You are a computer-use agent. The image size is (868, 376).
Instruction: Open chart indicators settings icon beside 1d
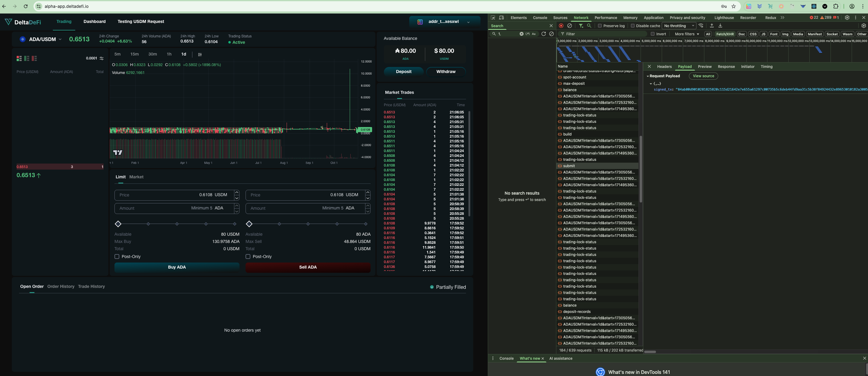(200, 54)
